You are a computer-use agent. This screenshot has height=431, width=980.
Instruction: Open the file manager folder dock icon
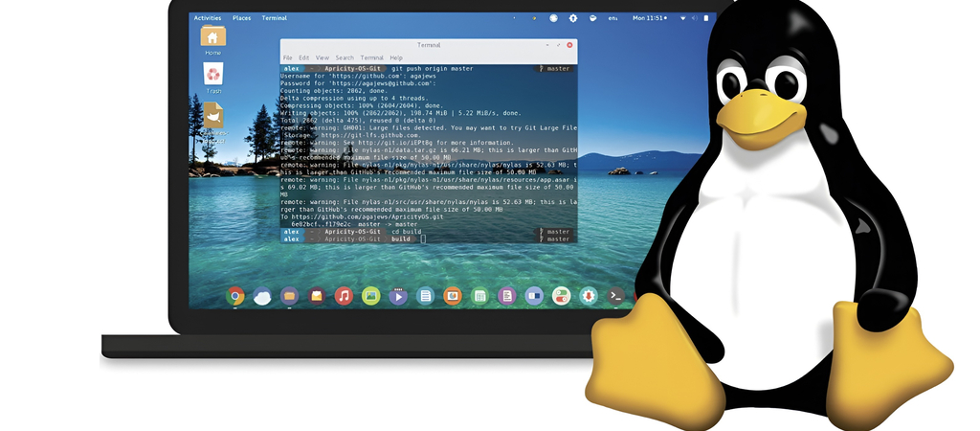289,295
